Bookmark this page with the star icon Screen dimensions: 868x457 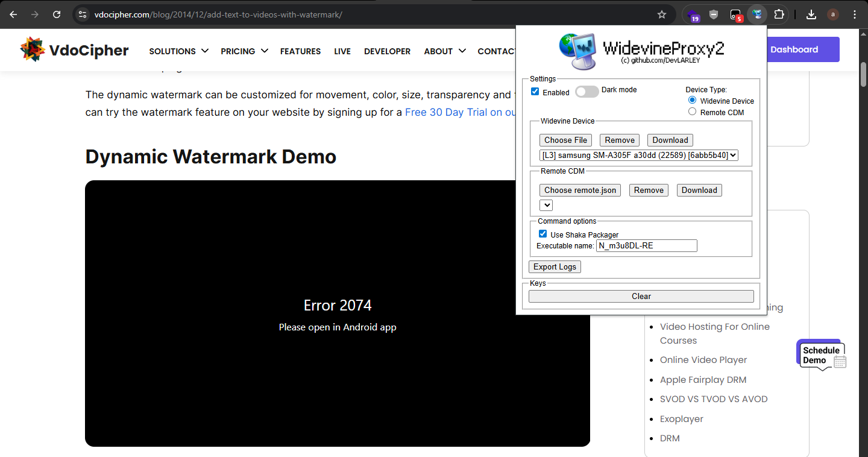[x=662, y=14]
